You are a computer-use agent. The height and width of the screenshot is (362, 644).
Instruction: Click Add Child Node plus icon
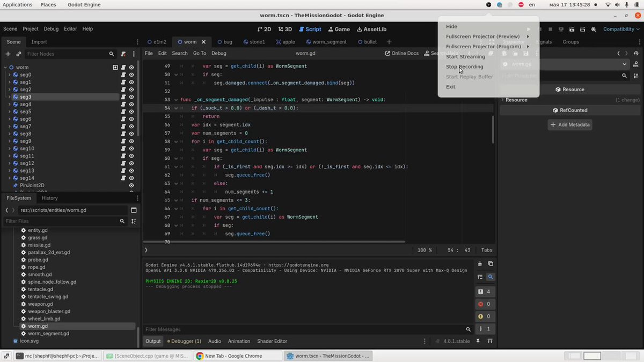(8, 54)
